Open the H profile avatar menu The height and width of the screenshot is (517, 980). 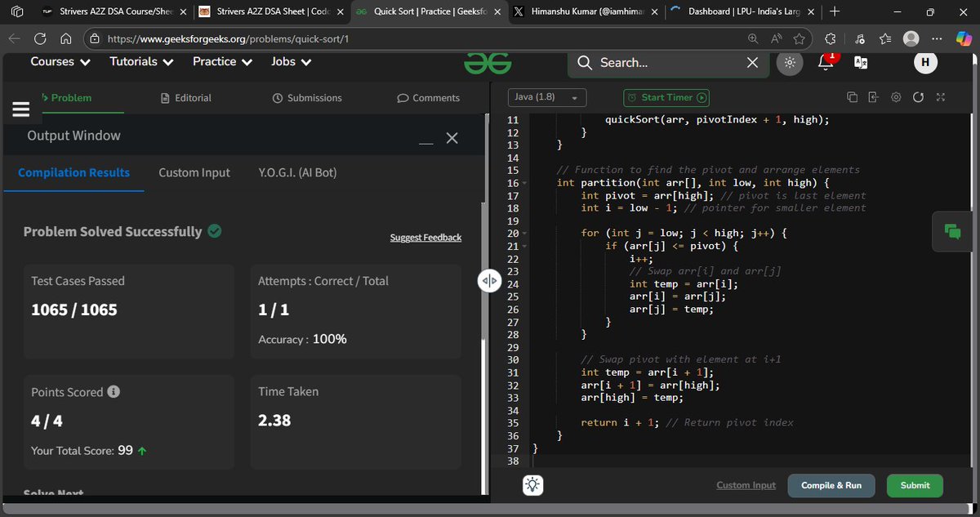[924, 62]
